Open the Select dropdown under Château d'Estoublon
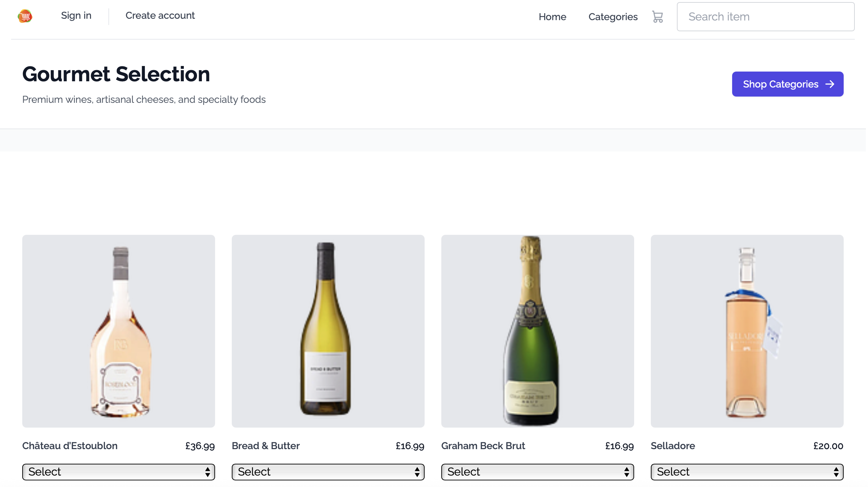The height and width of the screenshot is (487, 868). 118,472
